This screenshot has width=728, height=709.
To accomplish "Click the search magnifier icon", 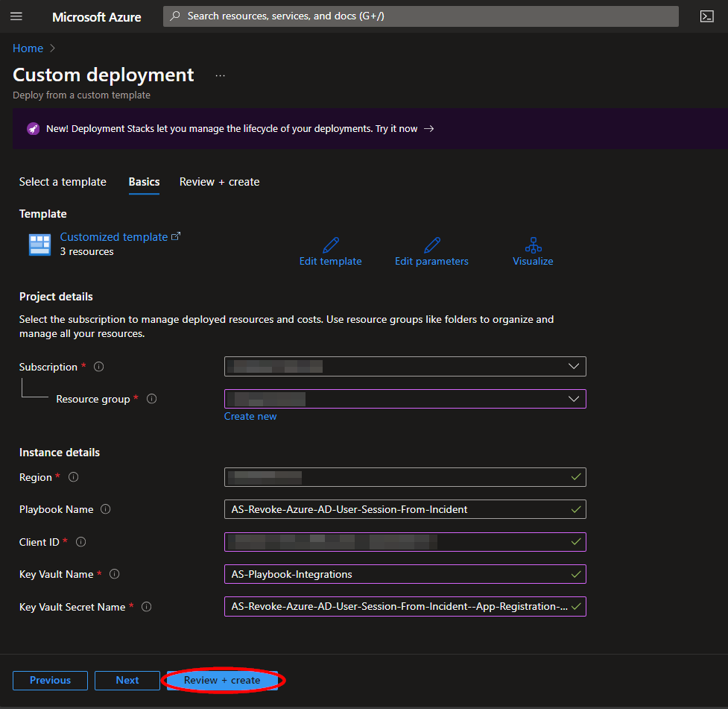I will click(175, 16).
